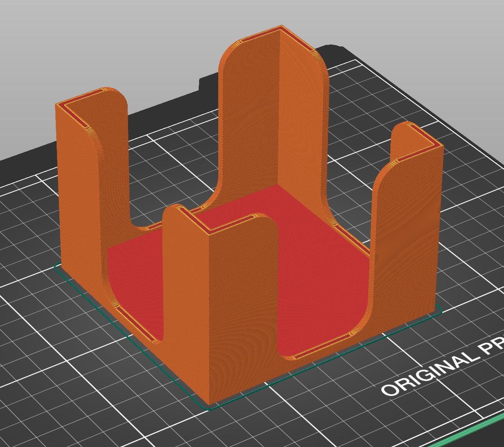The height and width of the screenshot is (447, 504).
Task: Click the green bar in the bottom-right corner
Action: [476, 430]
